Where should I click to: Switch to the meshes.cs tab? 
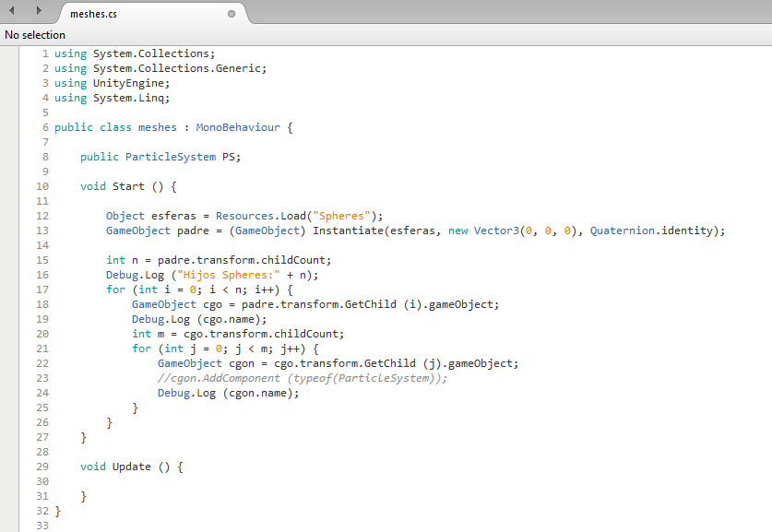[93, 14]
